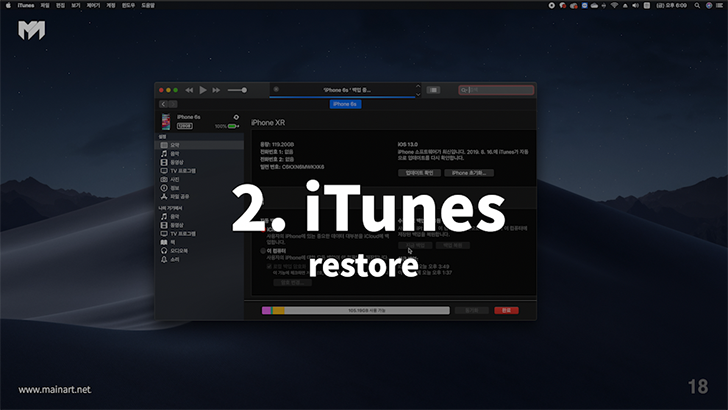Open the File (파일) menu
The height and width of the screenshot is (410, 728).
tap(45, 6)
